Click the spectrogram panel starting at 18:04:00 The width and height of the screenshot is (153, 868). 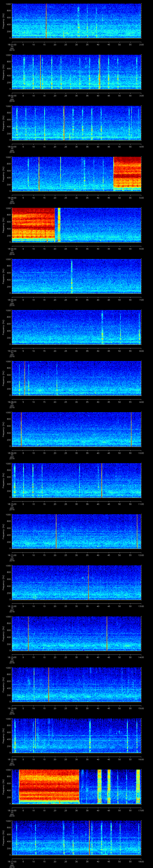coord(76,174)
